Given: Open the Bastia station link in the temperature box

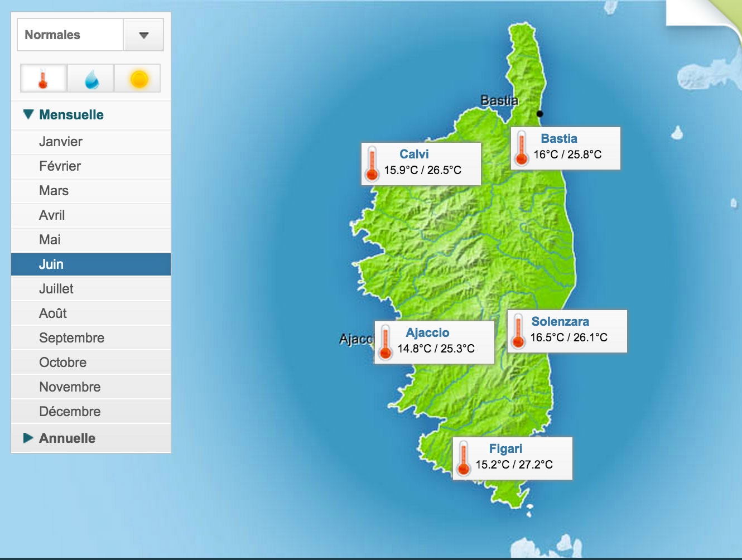Looking at the screenshot, I should click(559, 138).
